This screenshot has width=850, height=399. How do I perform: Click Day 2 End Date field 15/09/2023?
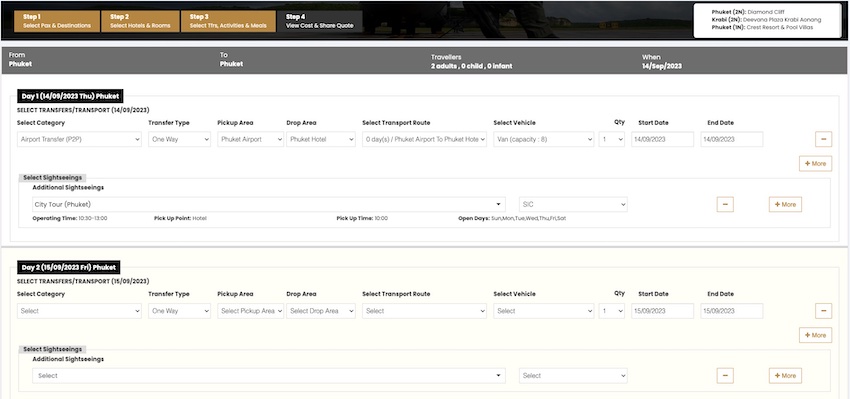coord(732,311)
